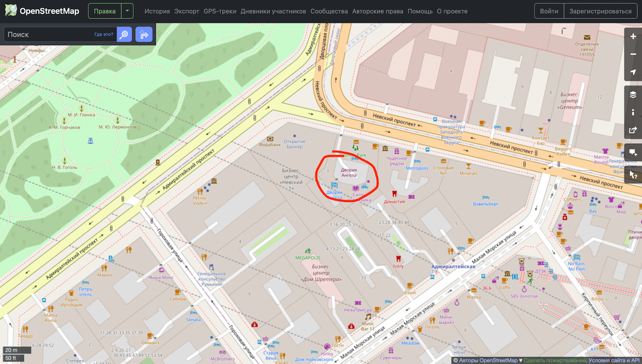Image resolution: width=642 pixels, height=364 pixels.
Task: Open the Экспорт menu item
Action: coord(187,11)
